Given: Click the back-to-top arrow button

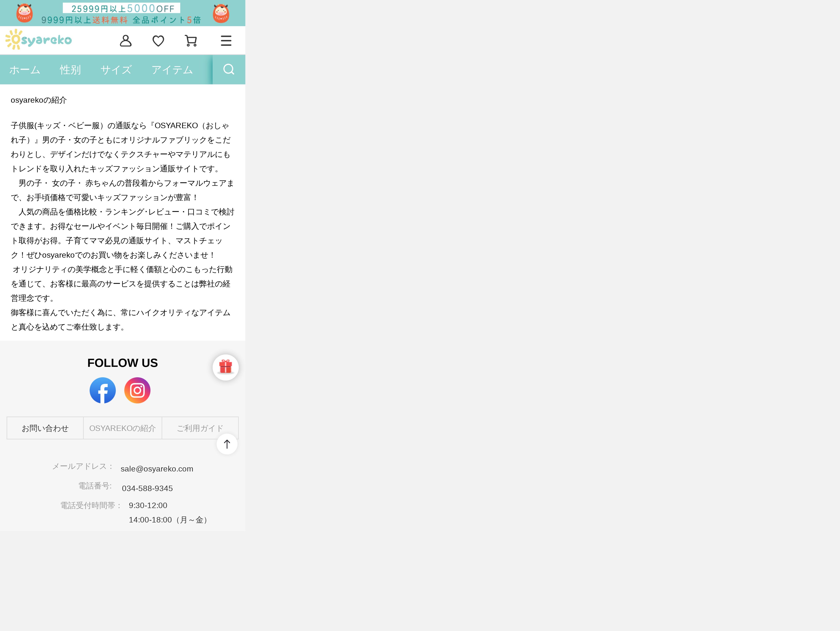Looking at the screenshot, I should 227,444.
